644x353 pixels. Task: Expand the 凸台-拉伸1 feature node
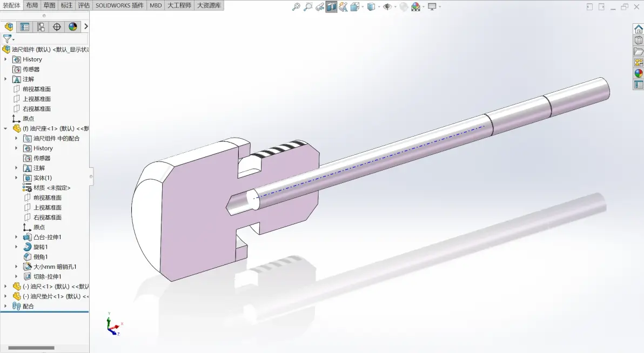tap(16, 237)
